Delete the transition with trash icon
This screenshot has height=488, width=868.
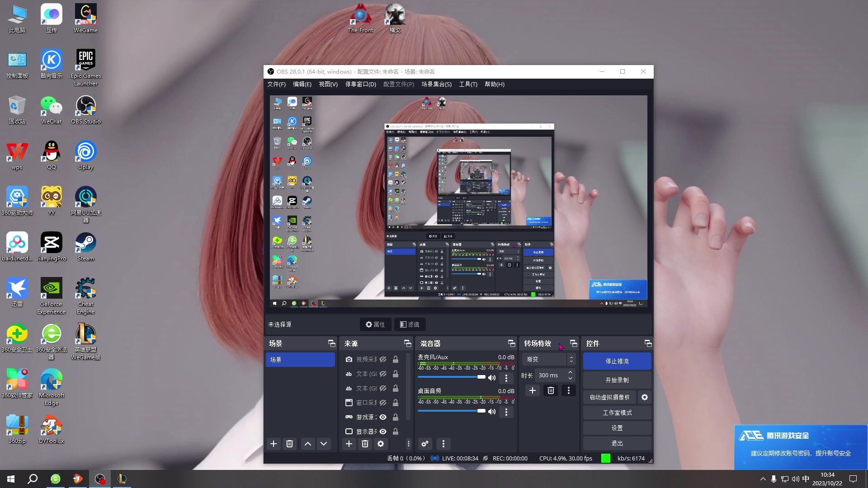tap(551, 390)
